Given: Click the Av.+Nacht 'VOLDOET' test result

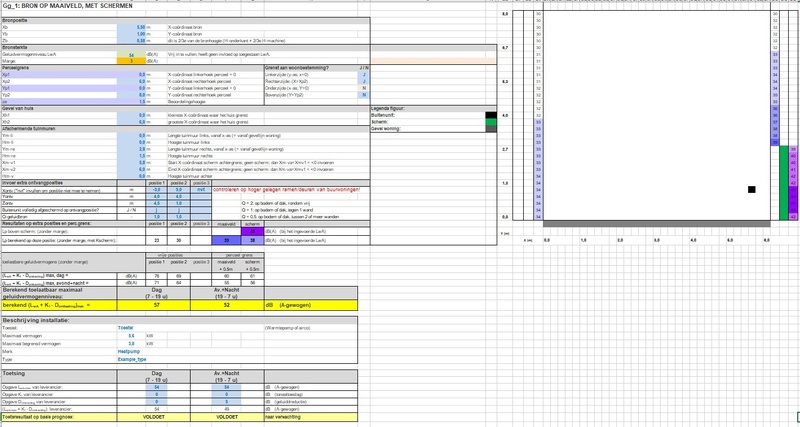Looking at the screenshot, I should click(227, 417).
